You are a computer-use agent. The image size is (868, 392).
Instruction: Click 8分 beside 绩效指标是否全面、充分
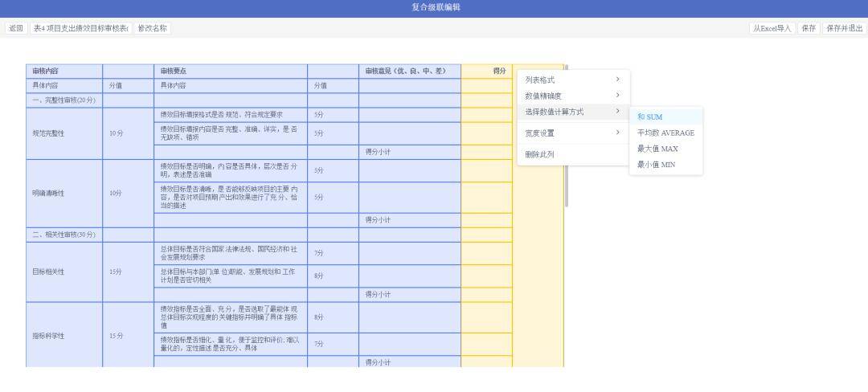(x=333, y=317)
